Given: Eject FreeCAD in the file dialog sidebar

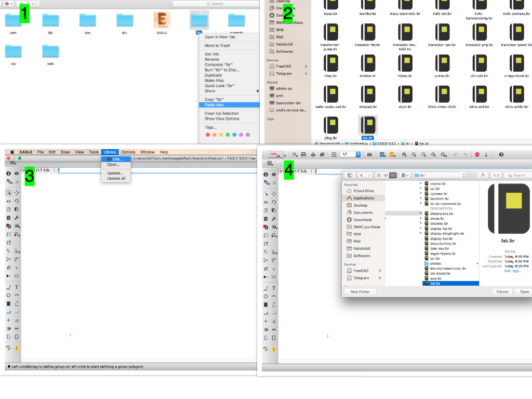Looking at the screenshot, I should 380,271.
